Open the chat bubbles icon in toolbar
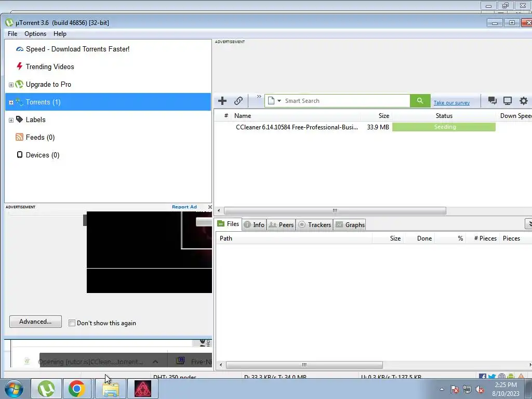The image size is (532, 399). point(492,100)
